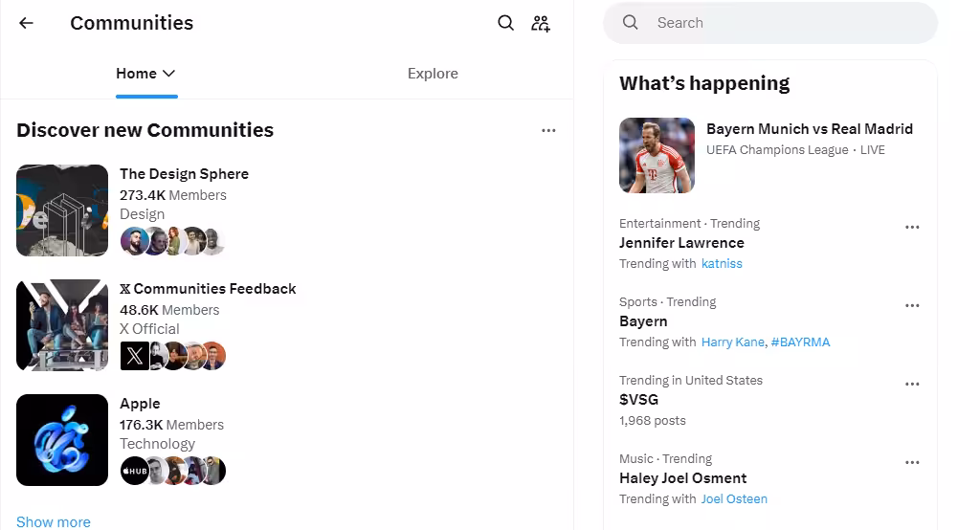The width and height of the screenshot is (980, 530).
Task: Click the HUB avatar under Apple community
Action: coord(134,471)
